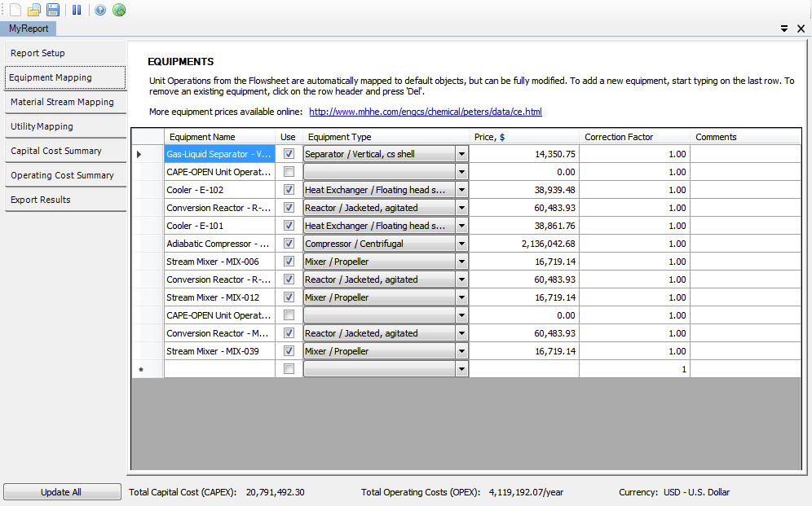This screenshot has height=506, width=812.
Task: Open the window options arrow near close
Action: [784, 29]
